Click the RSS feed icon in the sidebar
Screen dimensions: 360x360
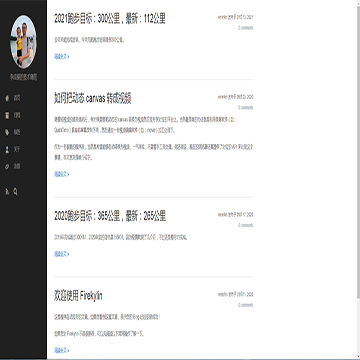point(7,191)
